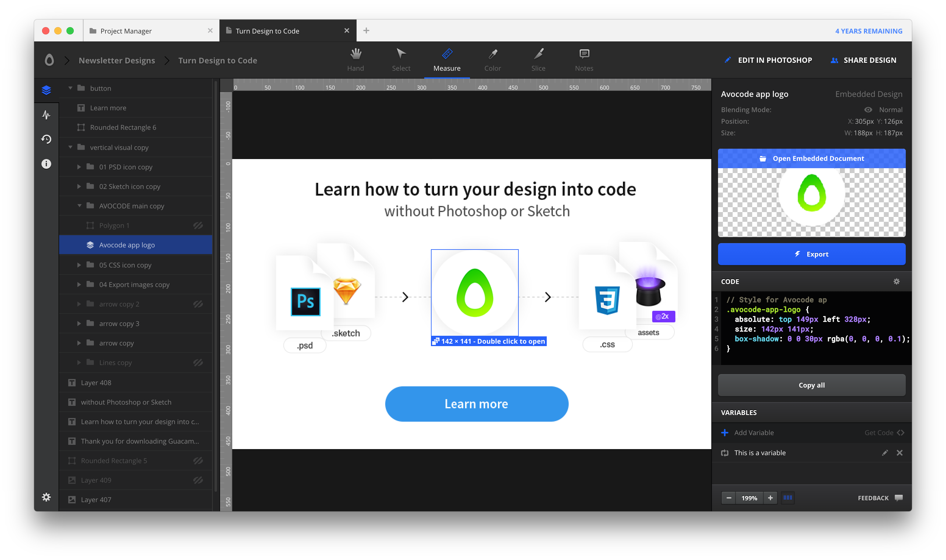This screenshot has width=946, height=560.
Task: Collapse the vertical visual copy folder
Action: (70, 147)
